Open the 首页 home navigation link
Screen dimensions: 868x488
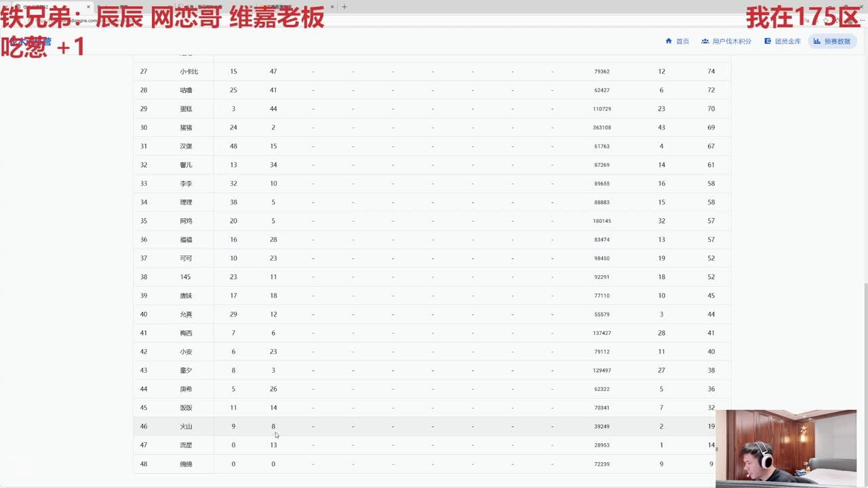coord(677,41)
